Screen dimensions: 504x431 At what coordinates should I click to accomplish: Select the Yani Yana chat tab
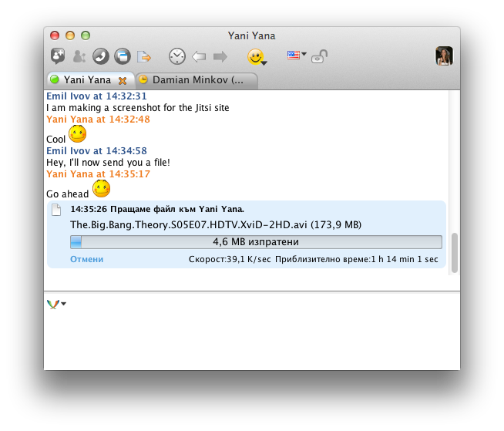pos(85,79)
